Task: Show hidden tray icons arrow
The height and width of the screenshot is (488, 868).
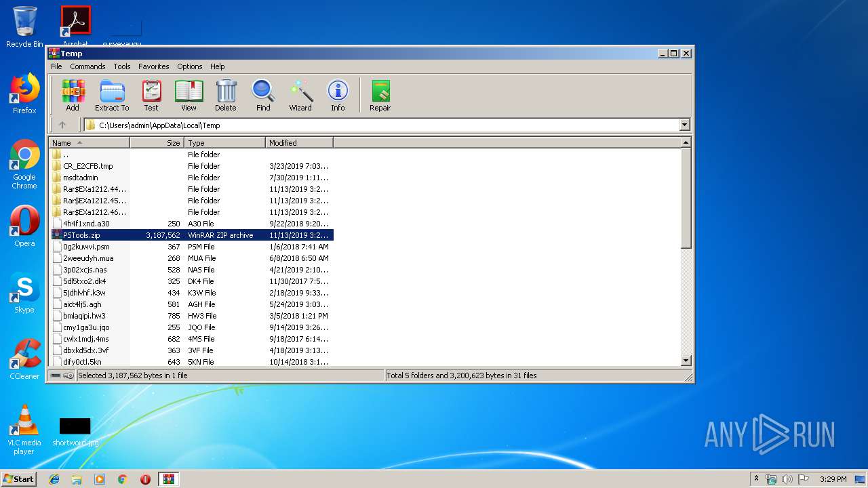Action: 756,479
